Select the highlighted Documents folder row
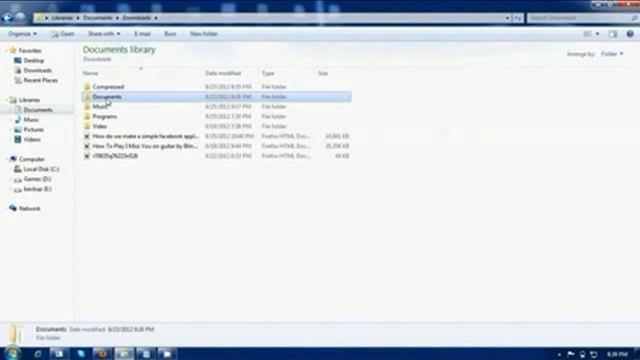 click(217, 97)
